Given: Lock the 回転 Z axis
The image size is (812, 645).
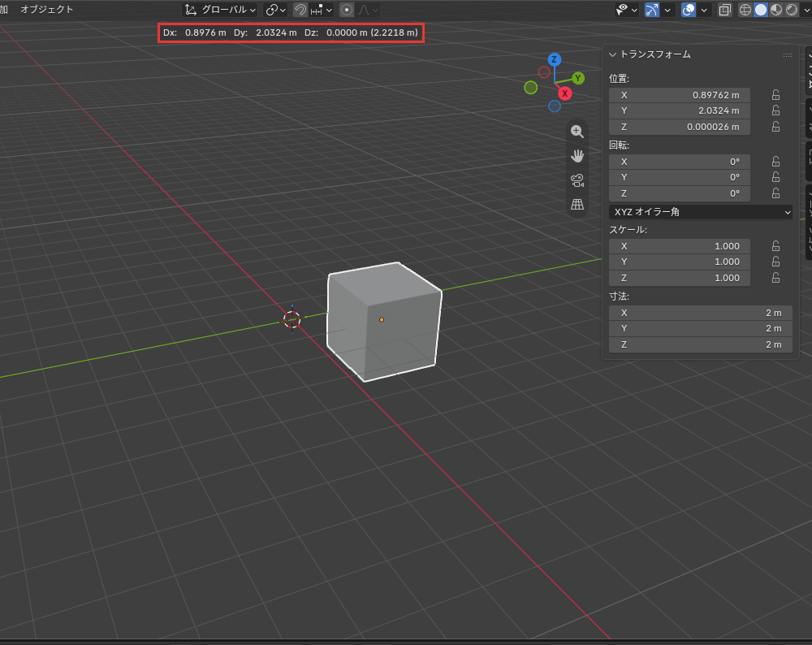Looking at the screenshot, I should 775,193.
